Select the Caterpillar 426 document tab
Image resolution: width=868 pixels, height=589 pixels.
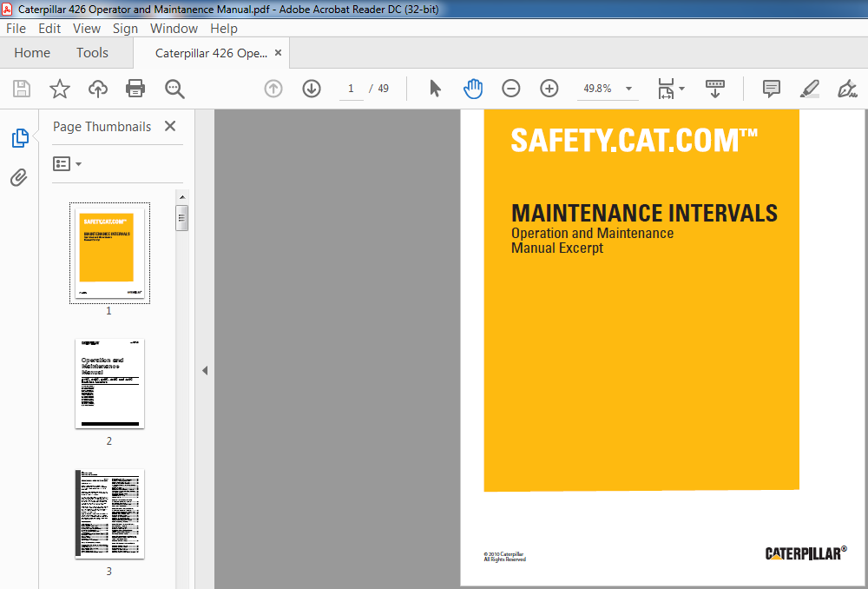click(x=211, y=53)
